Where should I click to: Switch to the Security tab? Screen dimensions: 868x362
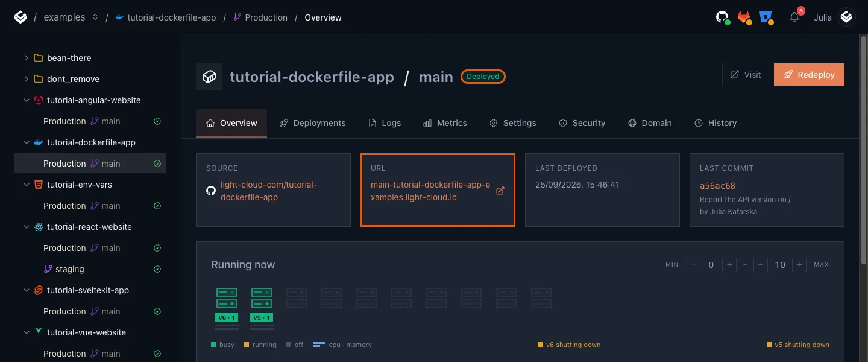[582, 123]
